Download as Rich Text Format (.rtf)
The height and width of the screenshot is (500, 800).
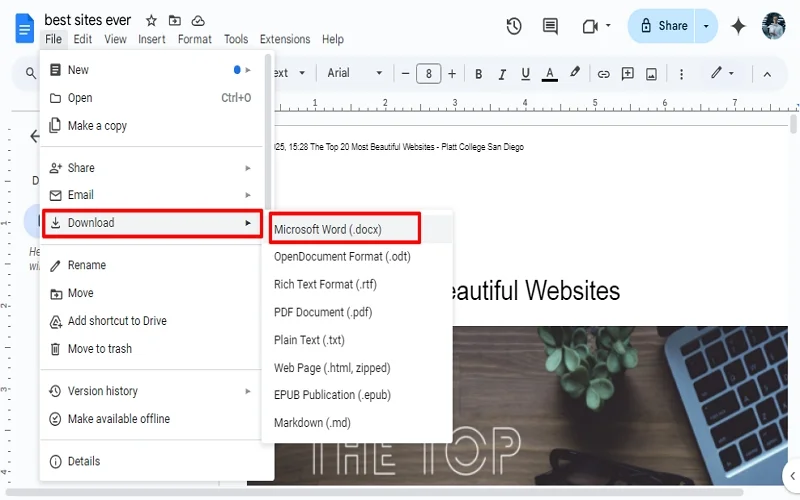tap(357, 285)
